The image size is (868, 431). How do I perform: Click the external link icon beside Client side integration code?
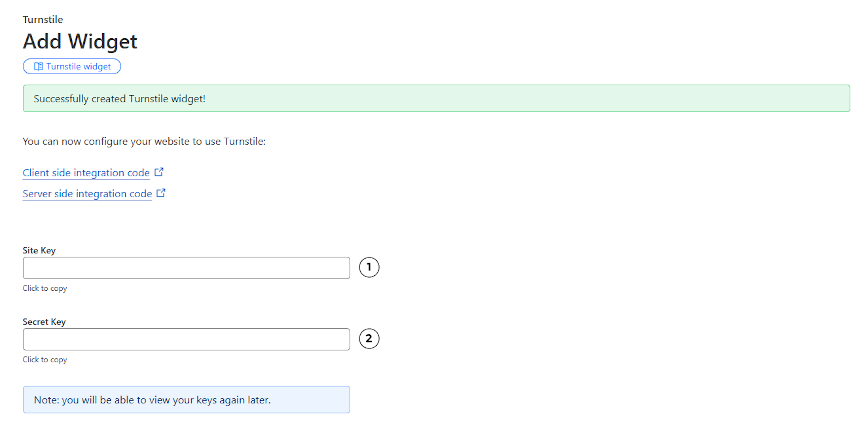tap(159, 172)
